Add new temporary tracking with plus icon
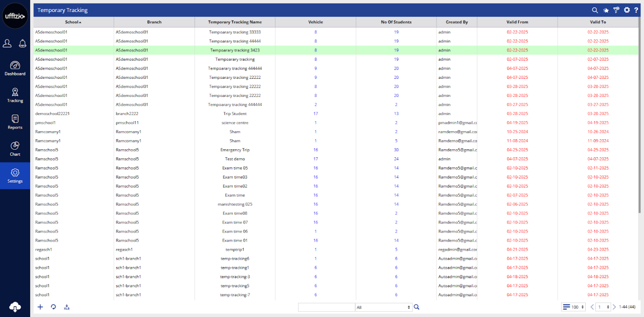This screenshot has width=644, height=317. pos(40,307)
